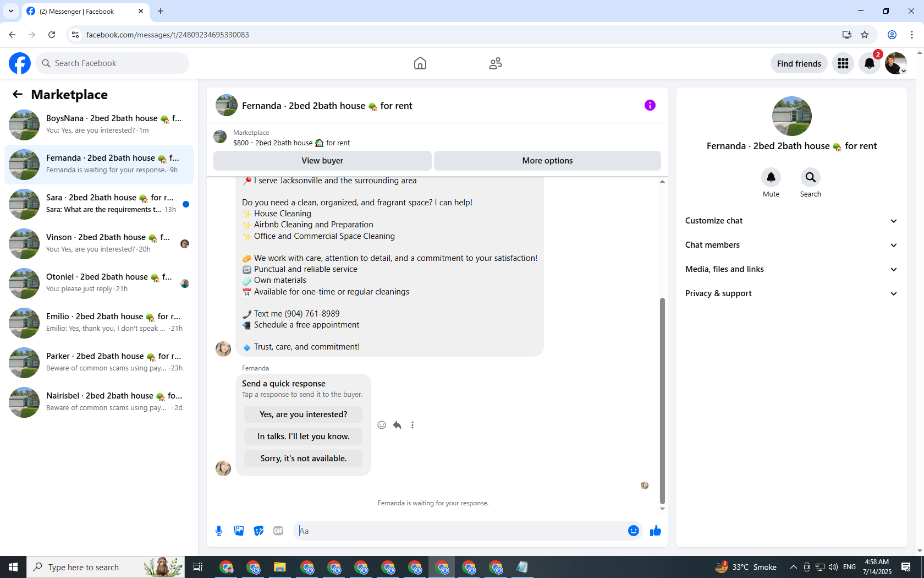This screenshot has width=924, height=578.
Task: Open Chrome profile icon
Action: tap(892, 35)
